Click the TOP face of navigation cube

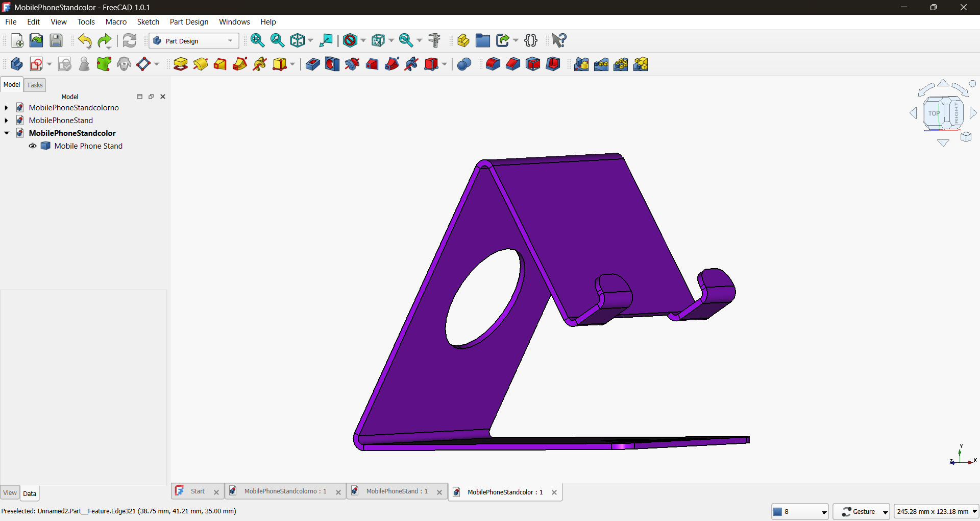934,113
